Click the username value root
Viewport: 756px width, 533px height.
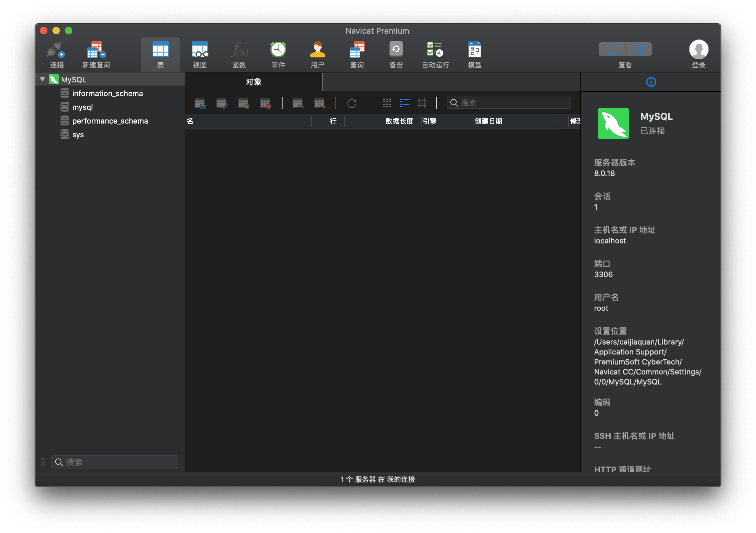601,308
